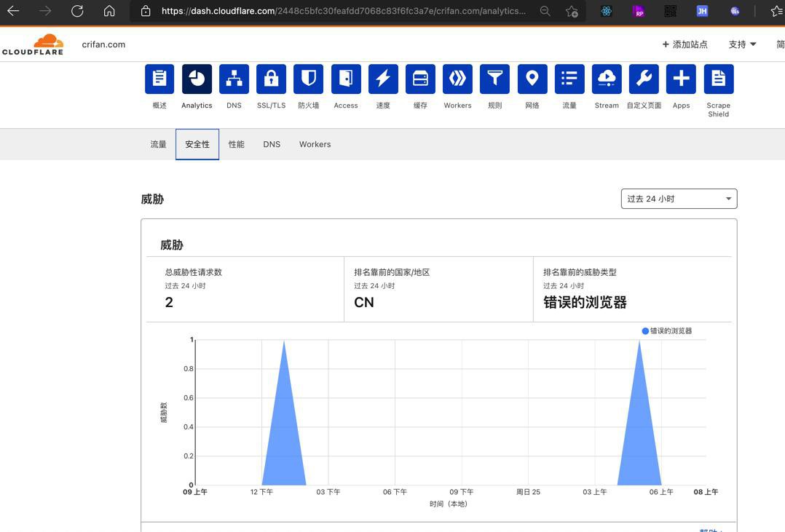The image size is (785, 532).
Task: Reload the page with refresh icon
Action: [x=77, y=10]
